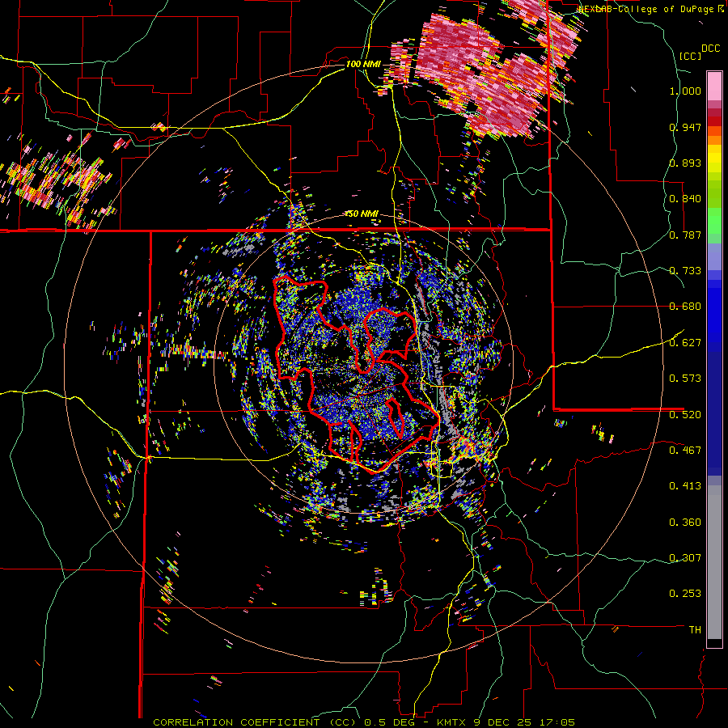Image resolution: width=728 pixels, height=728 pixels.
Task: Select the 1.000 value on the scale
Action: coord(685,91)
